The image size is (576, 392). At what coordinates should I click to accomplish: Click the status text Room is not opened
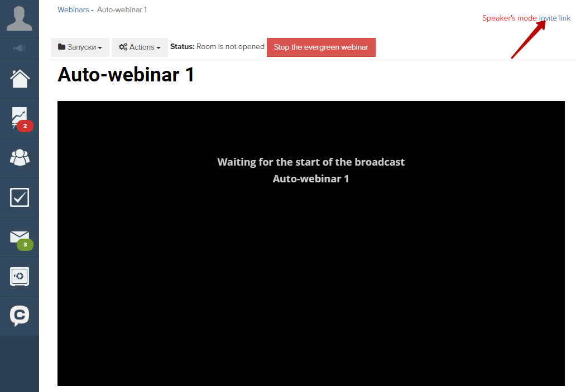coord(231,47)
